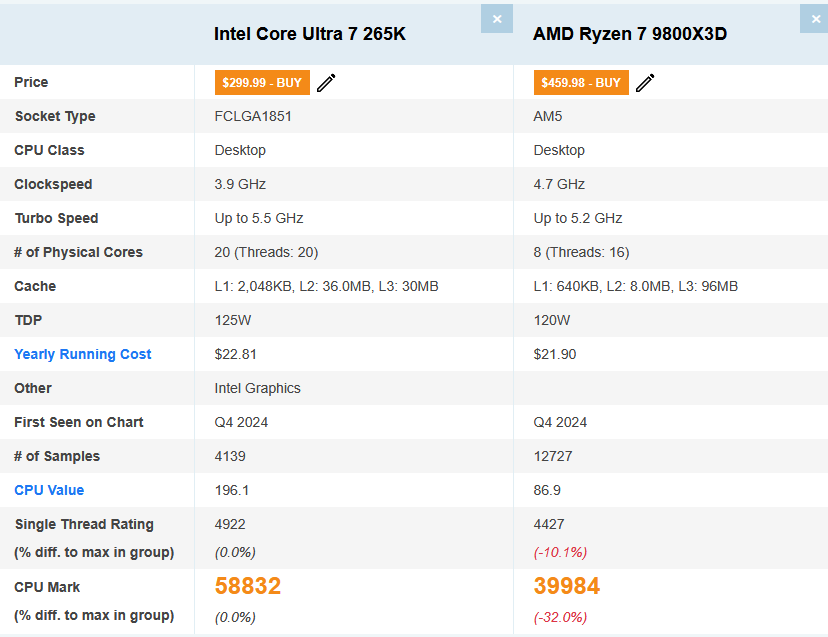This screenshot has height=637, width=828.
Task: Click the (-32.0%) difference value
Action: point(560,617)
